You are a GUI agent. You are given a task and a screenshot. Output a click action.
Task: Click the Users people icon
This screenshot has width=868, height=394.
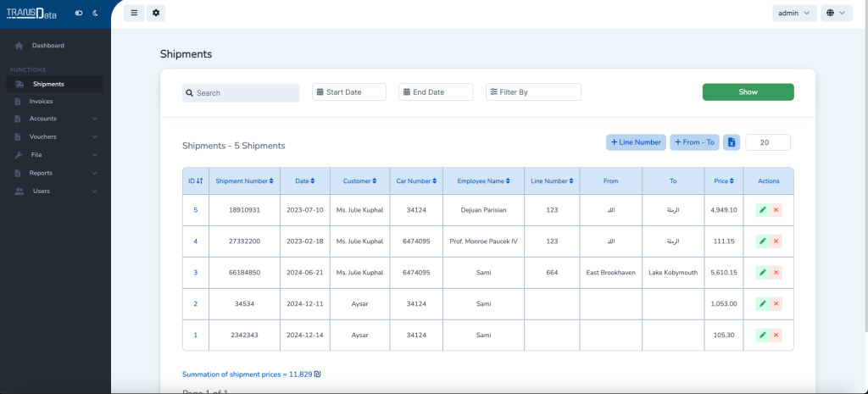pyautogui.click(x=19, y=191)
